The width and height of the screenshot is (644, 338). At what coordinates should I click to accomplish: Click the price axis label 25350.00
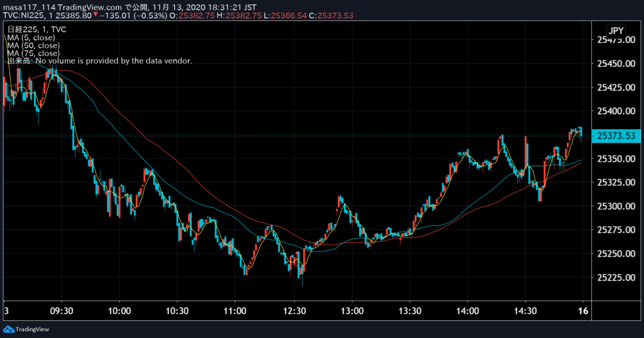click(x=616, y=159)
